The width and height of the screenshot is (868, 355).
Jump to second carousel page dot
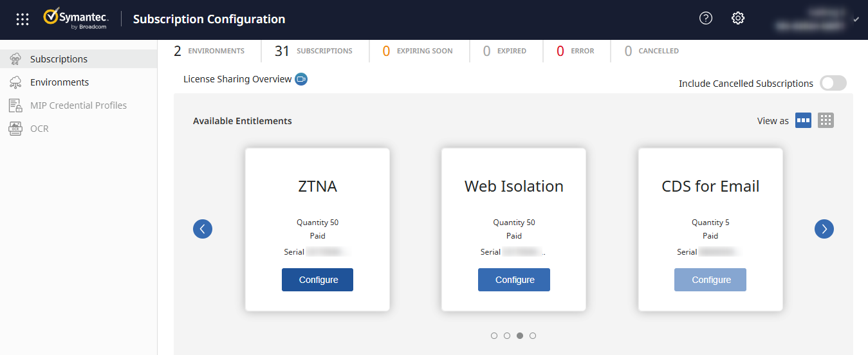[507, 336]
